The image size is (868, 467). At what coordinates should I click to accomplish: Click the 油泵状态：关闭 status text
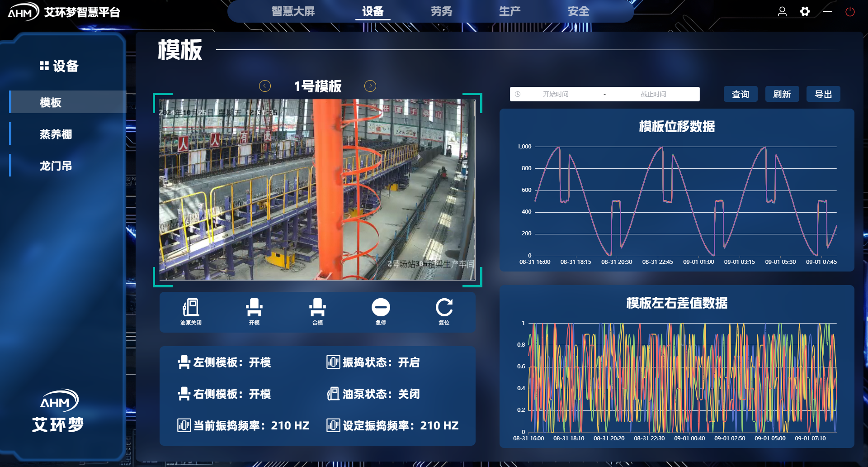[x=381, y=394]
